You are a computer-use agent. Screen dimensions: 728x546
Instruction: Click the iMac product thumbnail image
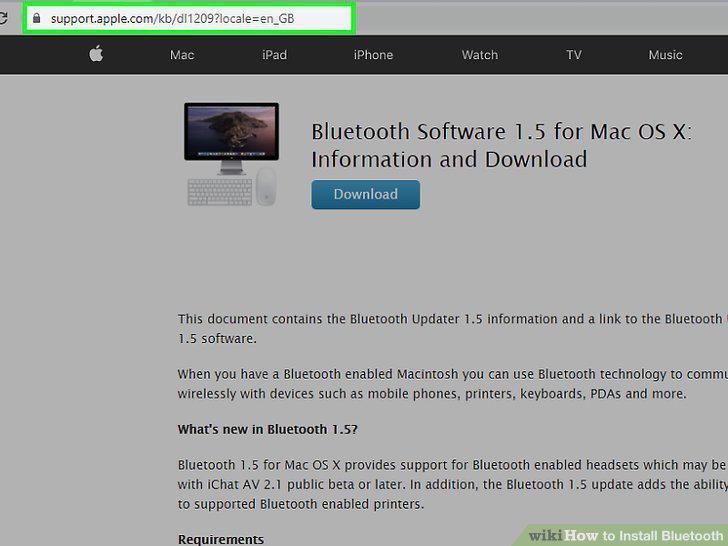pyautogui.click(x=232, y=154)
